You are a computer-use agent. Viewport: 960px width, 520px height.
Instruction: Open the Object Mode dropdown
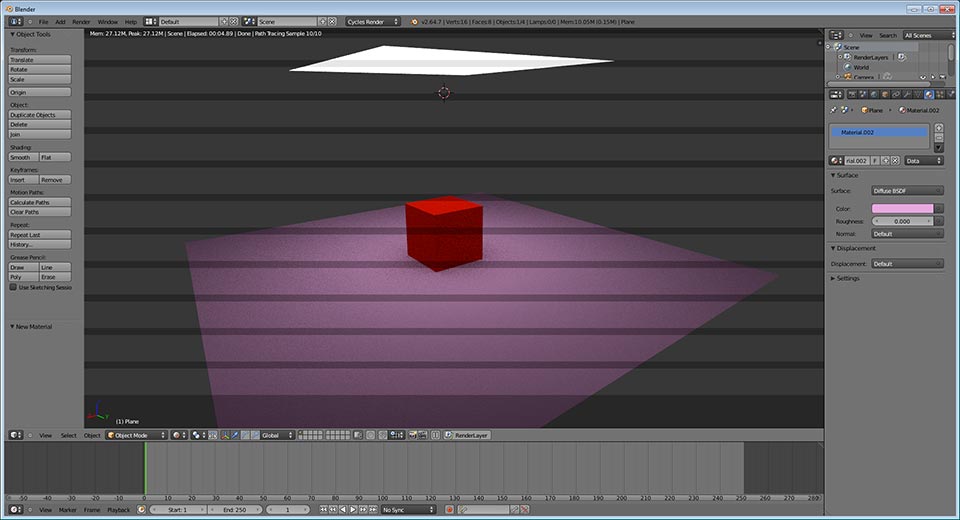pyautogui.click(x=137, y=435)
